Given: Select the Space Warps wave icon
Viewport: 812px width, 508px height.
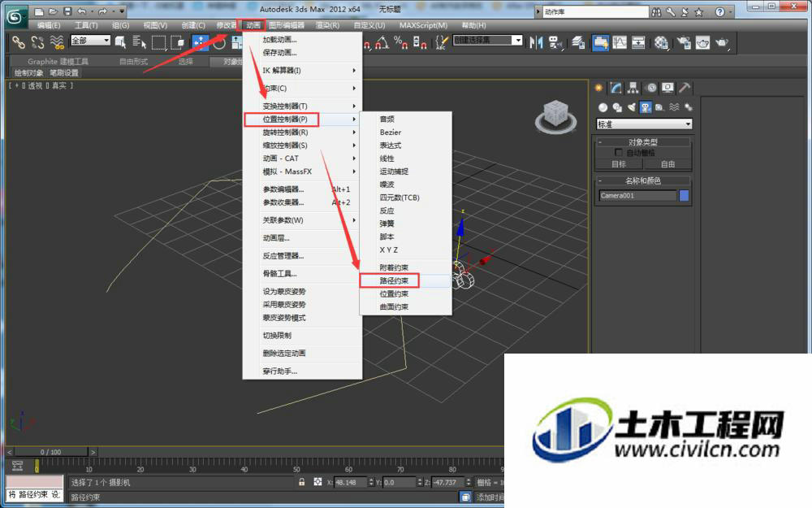Looking at the screenshot, I should [x=674, y=107].
